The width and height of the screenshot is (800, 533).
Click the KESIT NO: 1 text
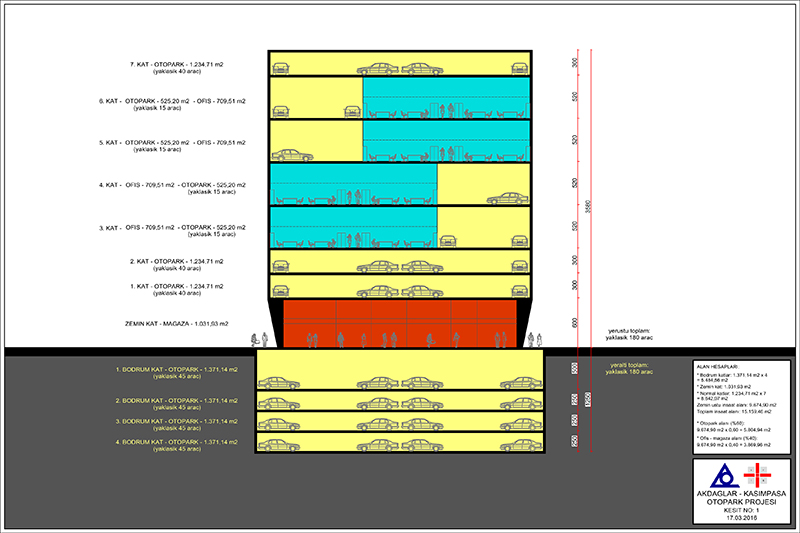click(x=741, y=510)
